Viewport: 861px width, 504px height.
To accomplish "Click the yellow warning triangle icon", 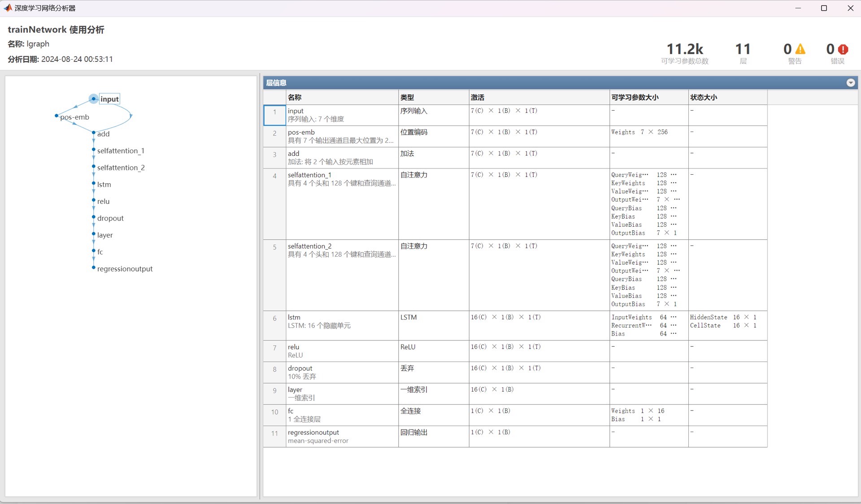I will [x=800, y=49].
